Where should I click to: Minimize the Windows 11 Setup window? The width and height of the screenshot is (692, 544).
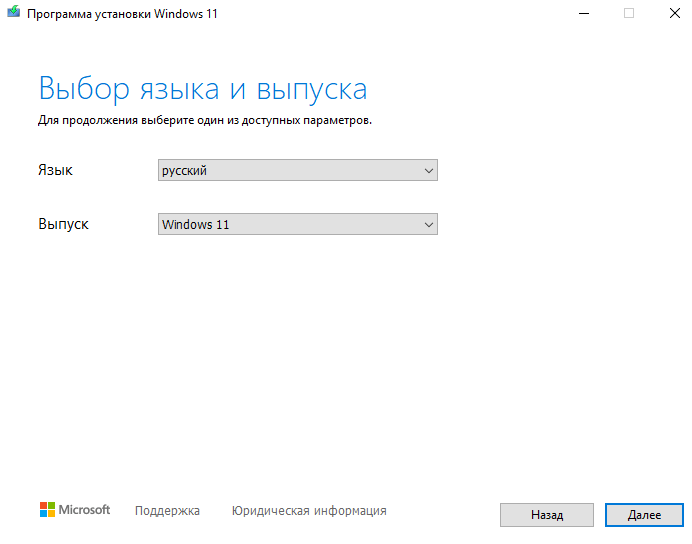coord(584,14)
